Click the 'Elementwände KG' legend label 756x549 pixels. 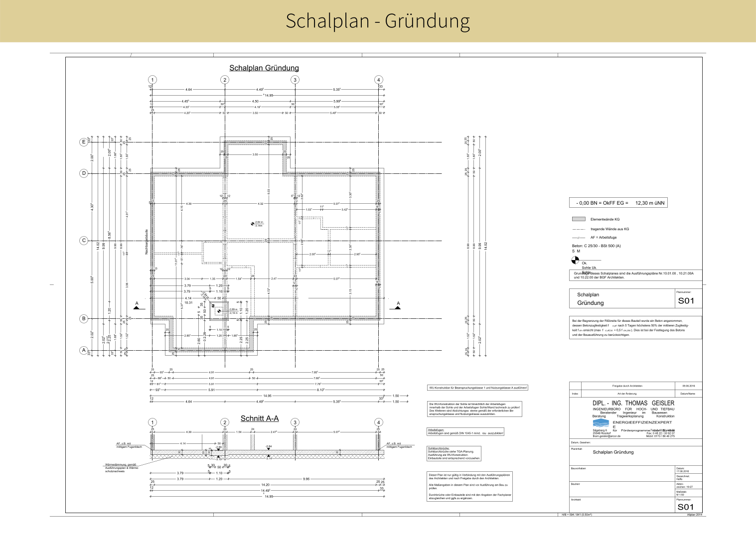605,219
